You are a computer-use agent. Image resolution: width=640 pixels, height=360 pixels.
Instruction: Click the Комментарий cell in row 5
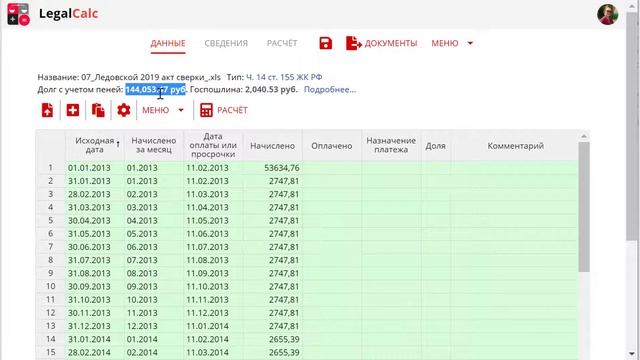(x=515, y=220)
